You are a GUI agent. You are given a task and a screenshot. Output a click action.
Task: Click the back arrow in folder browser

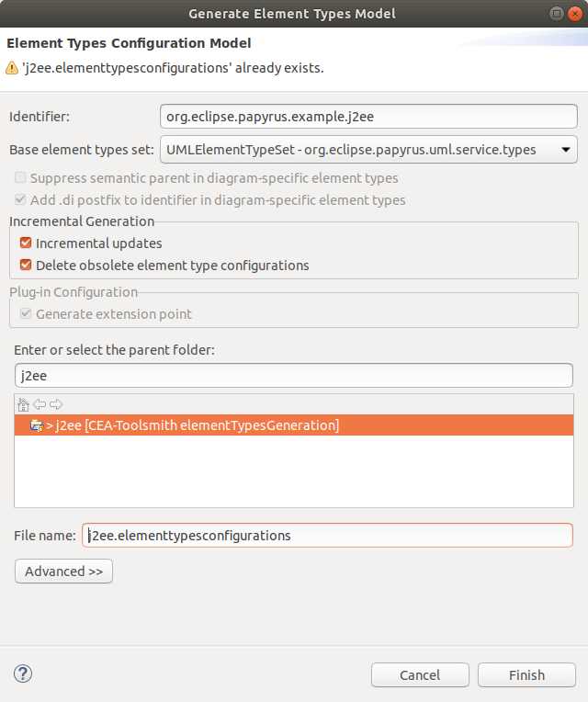coord(40,404)
